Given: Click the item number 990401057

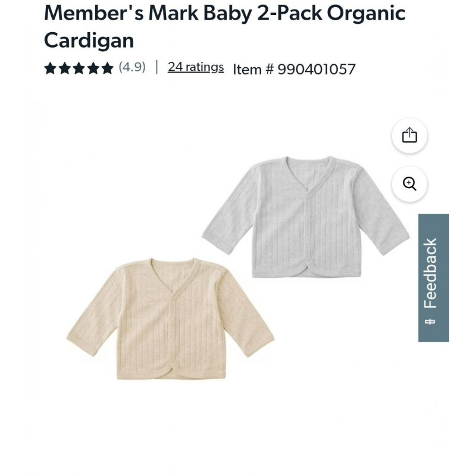Looking at the screenshot, I should [x=317, y=70].
